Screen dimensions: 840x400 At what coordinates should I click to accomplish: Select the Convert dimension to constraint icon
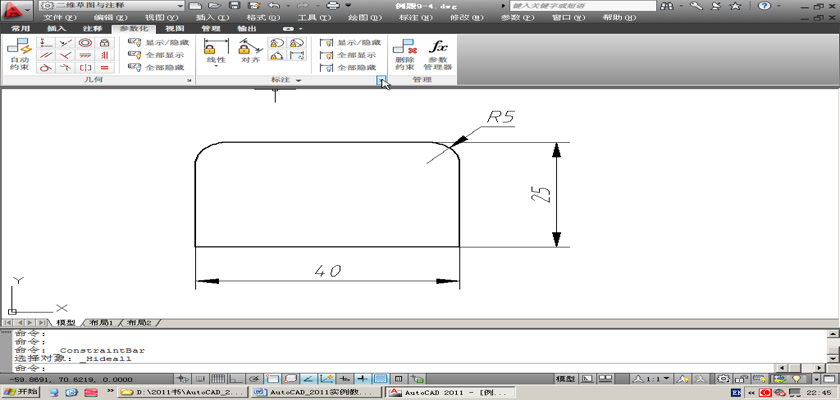pos(297,55)
